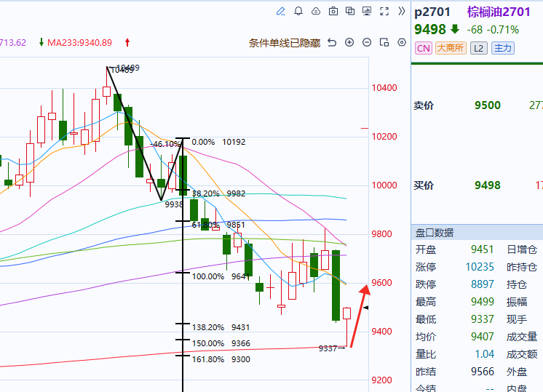This screenshot has width=543, height=392.
Task: Open the price alert bell
Action: point(298,12)
